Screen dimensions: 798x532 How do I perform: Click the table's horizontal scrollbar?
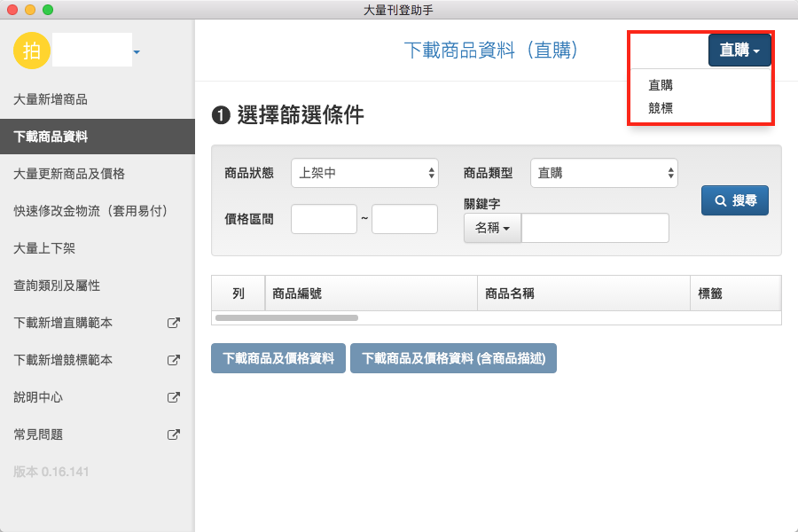[286, 317]
